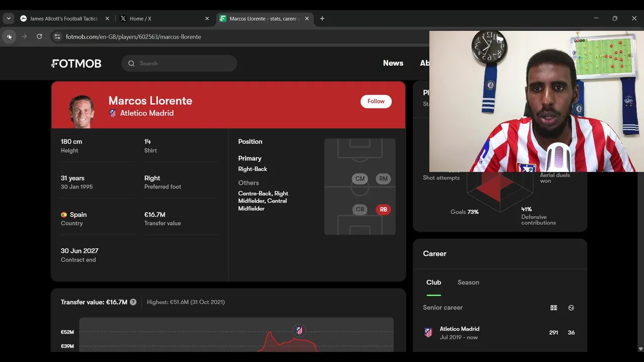
Task: Click the 180 cm height value
Action: [71, 142]
